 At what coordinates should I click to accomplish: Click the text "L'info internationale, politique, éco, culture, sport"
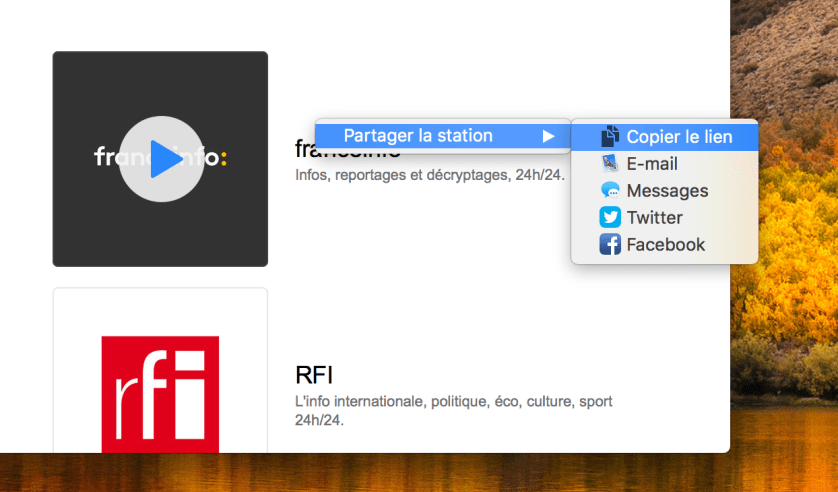454,401
